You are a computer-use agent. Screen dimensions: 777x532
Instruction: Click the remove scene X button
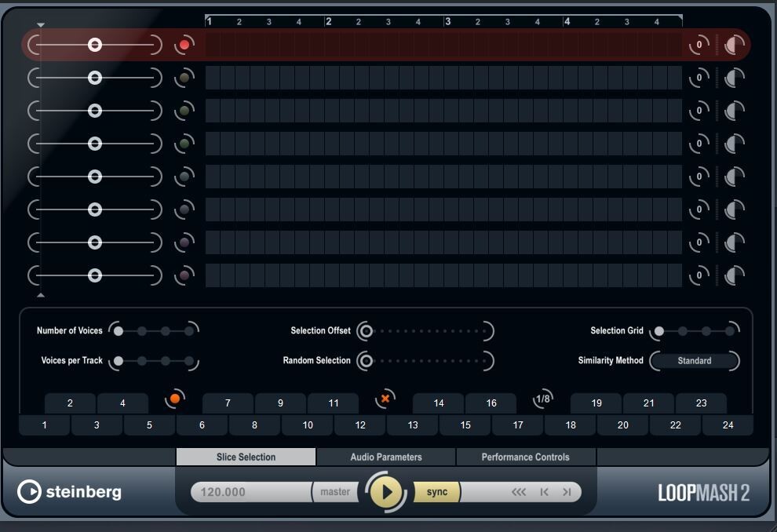pyautogui.click(x=385, y=399)
